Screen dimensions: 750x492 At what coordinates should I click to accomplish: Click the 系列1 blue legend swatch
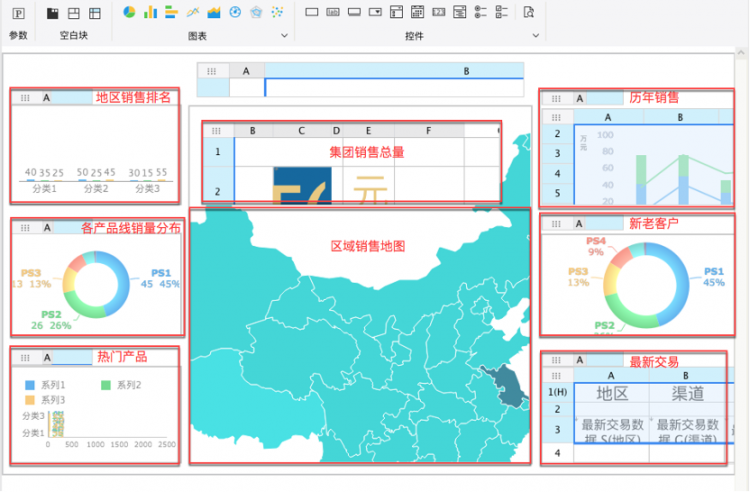(x=30, y=385)
